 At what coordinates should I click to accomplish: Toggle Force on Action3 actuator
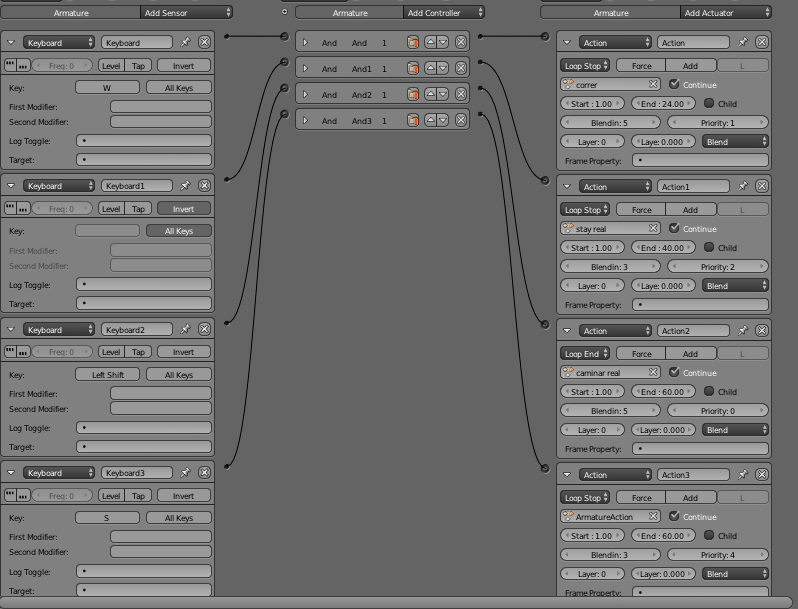(641, 498)
